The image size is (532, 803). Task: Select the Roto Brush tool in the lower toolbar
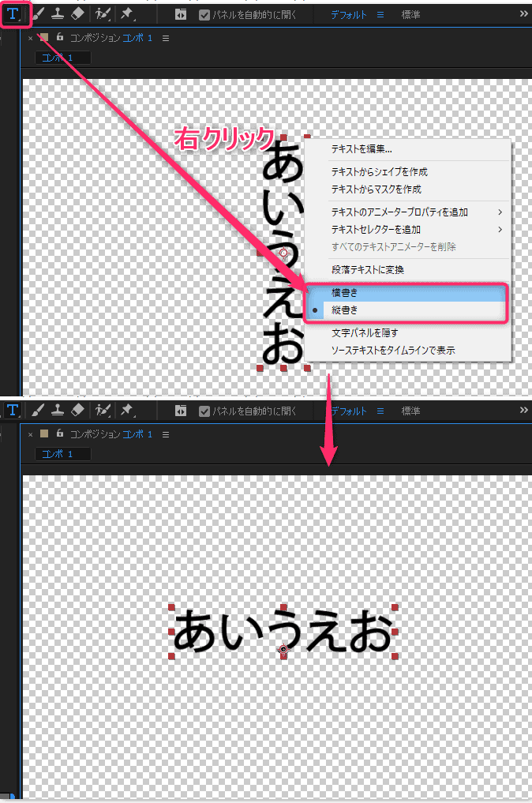[102, 411]
